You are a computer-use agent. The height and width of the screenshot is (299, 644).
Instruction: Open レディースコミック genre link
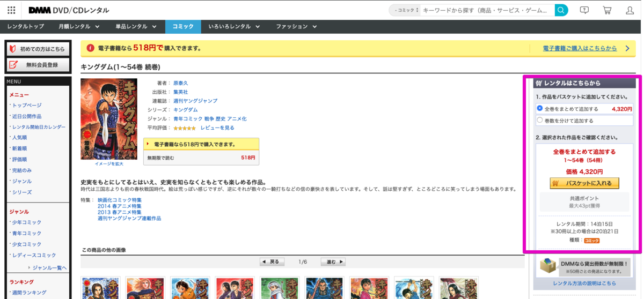(34, 255)
